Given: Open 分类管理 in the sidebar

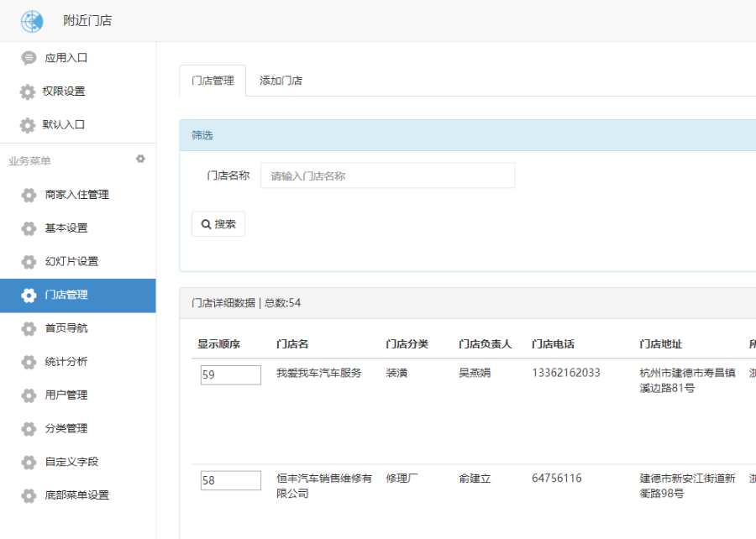Looking at the screenshot, I should (x=66, y=428).
